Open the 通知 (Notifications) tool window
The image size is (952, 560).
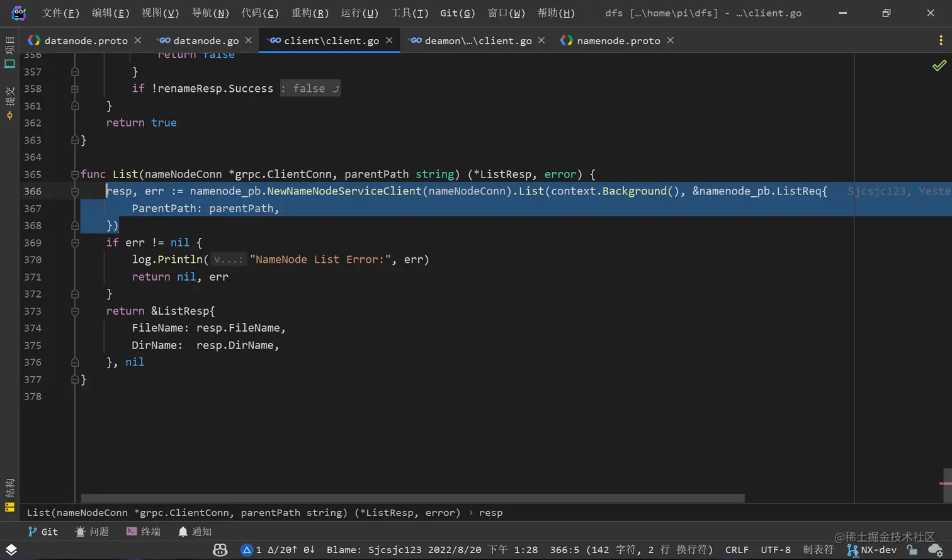pos(195,532)
